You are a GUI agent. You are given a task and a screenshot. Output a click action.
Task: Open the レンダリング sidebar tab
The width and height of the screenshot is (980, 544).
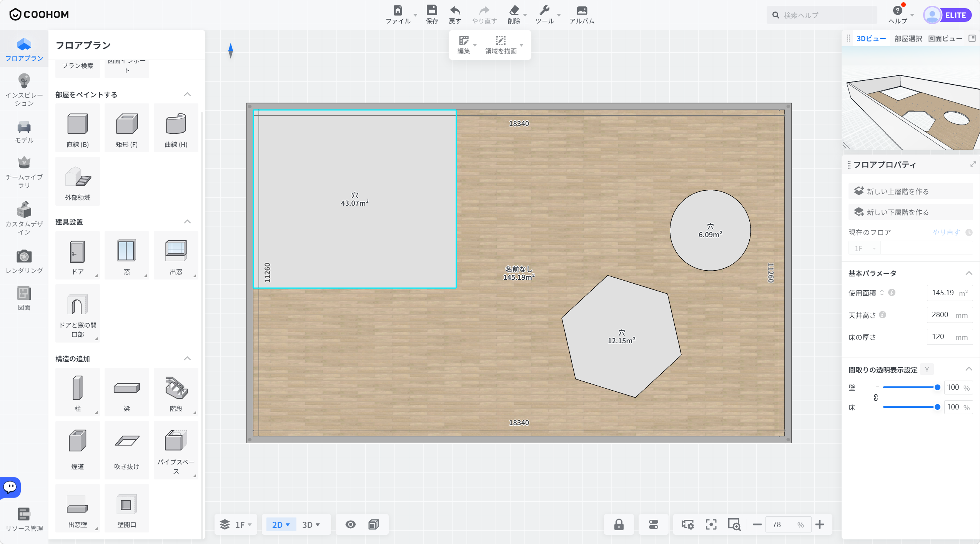click(24, 262)
